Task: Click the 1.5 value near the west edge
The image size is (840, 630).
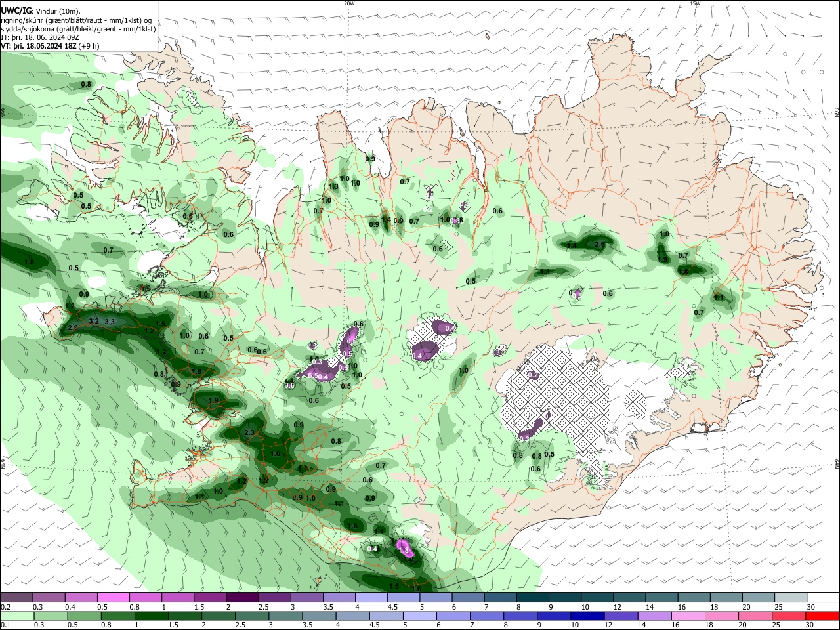Action: pos(29,262)
